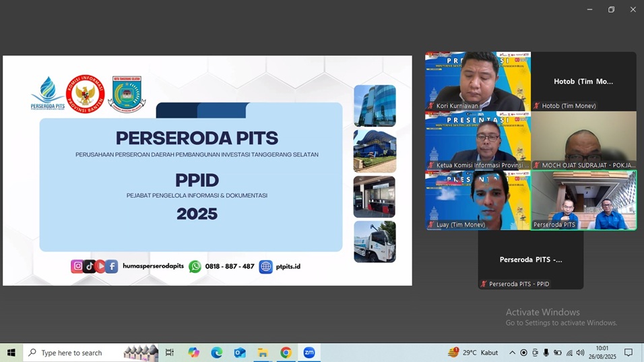Click muted mic icon beside Kori Kurniawan

[x=431, y=106]
